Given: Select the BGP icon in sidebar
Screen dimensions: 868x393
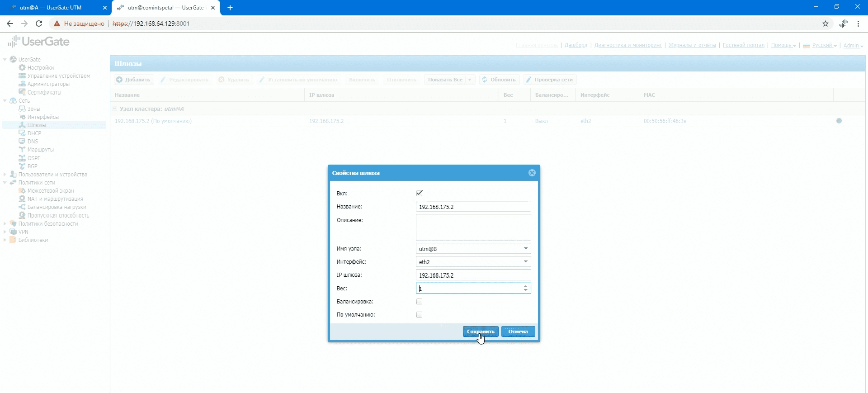Looking at the screenshot, I should (x=22, y=166).
